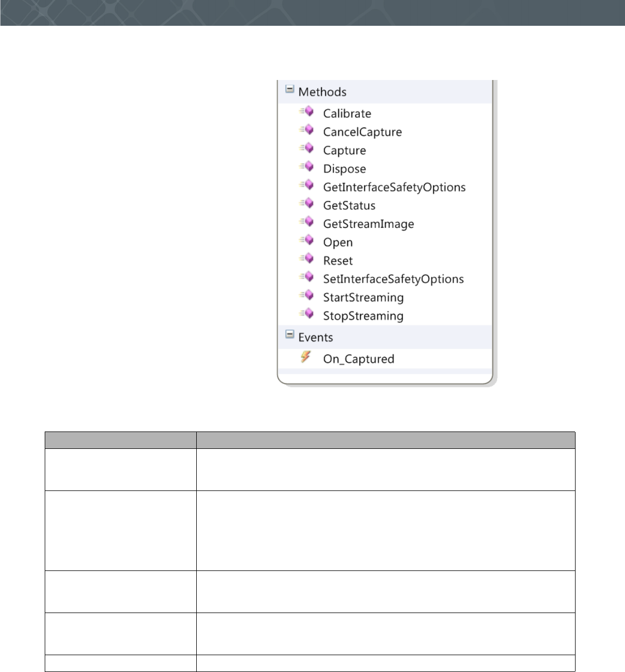
Task: Click the CancelCapture method icon
Action: point(307,130)
